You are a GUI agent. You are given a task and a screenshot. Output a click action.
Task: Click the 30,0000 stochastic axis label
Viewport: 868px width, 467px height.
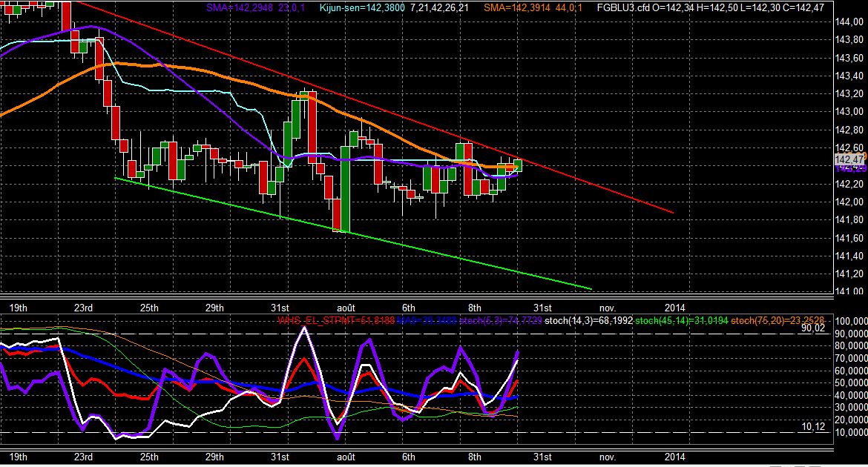[x=852, y=407]
